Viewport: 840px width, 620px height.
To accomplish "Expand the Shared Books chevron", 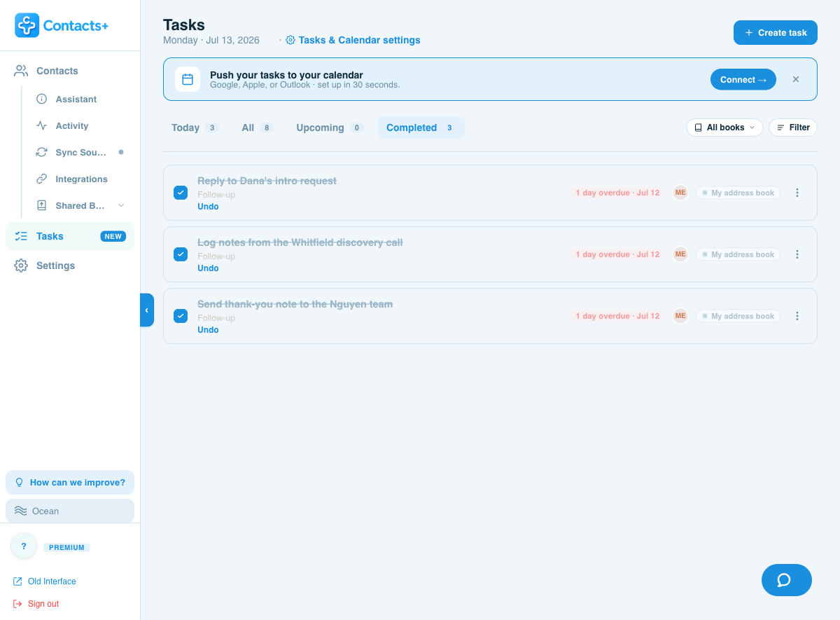I will point(121,205).
